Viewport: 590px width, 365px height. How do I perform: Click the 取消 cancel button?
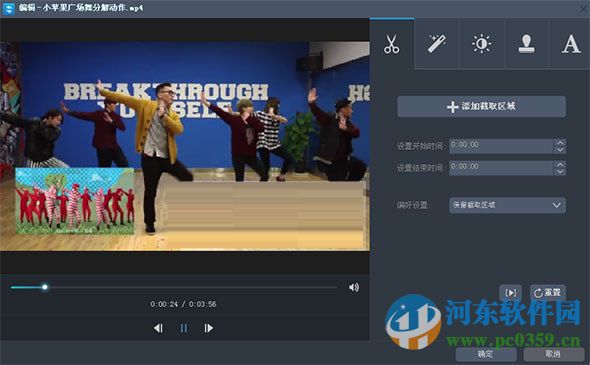[x=554, y=354]
